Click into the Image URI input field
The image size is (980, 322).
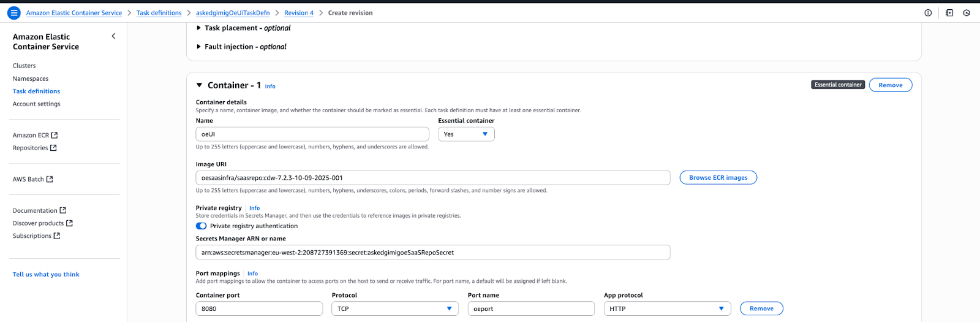(x=432, y=178)
